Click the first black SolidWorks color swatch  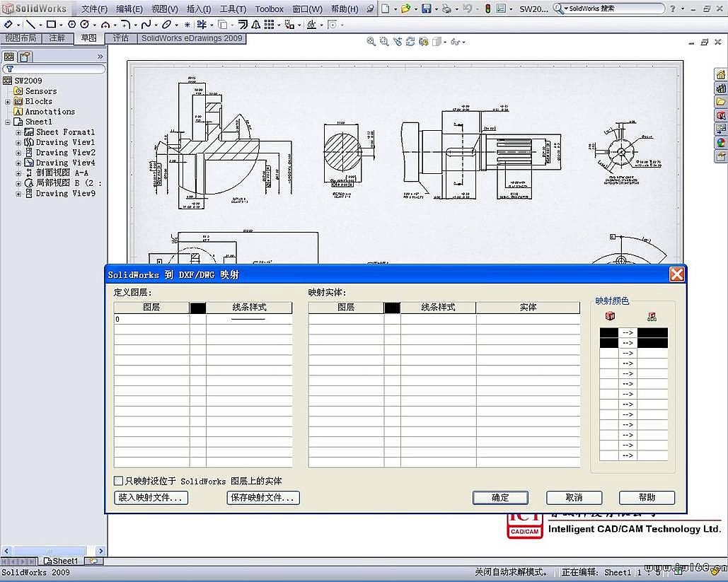(609, 332)
